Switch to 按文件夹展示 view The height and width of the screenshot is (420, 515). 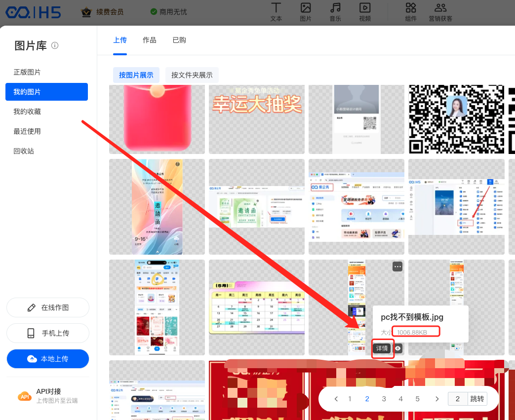click(x=192, y=75)
